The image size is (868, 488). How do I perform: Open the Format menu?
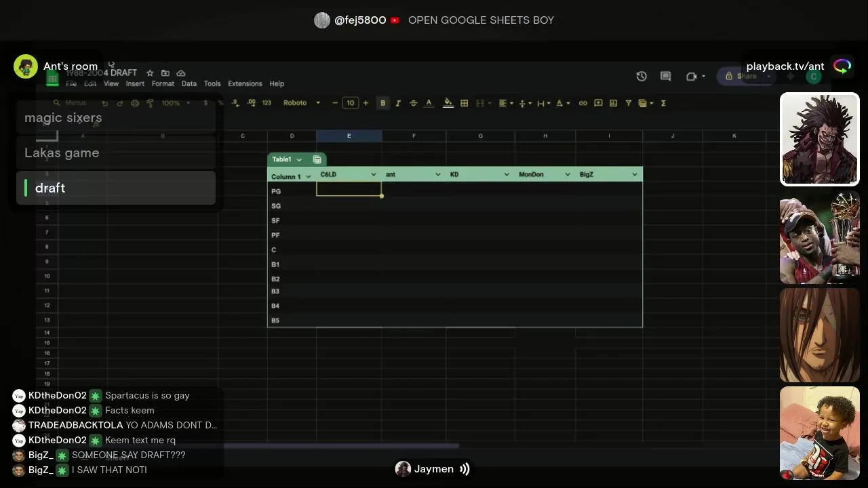(x=163, y=84)
